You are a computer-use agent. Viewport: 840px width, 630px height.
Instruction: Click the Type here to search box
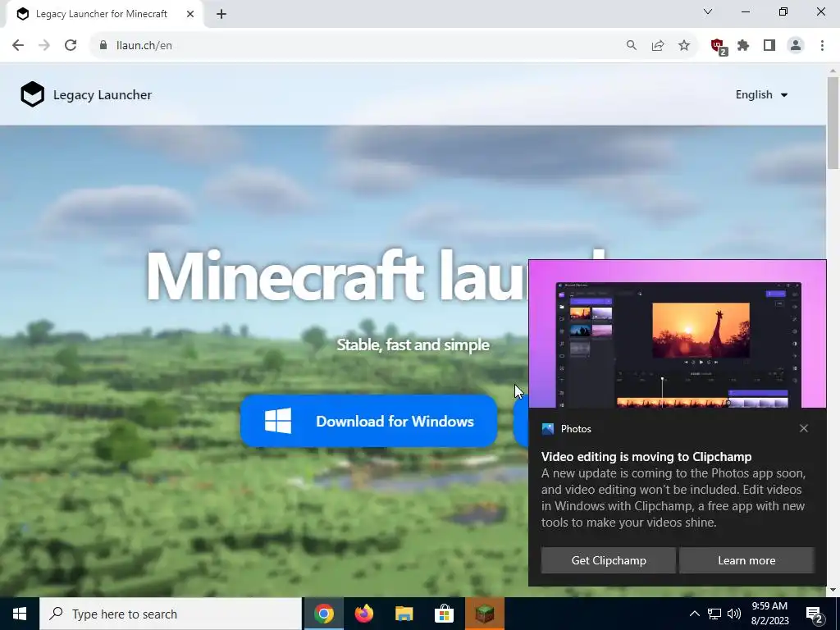point(171,614)
